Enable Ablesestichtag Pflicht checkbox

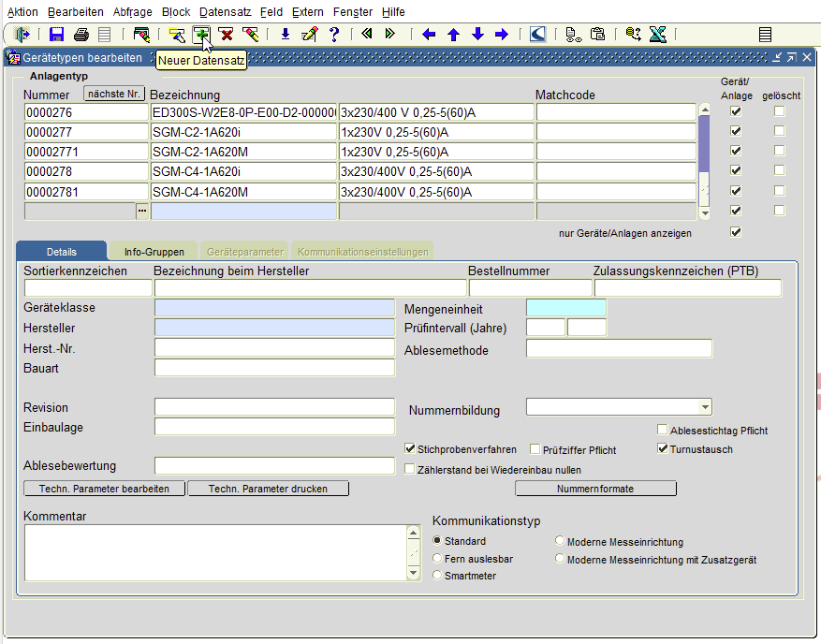tap(663, 431)
